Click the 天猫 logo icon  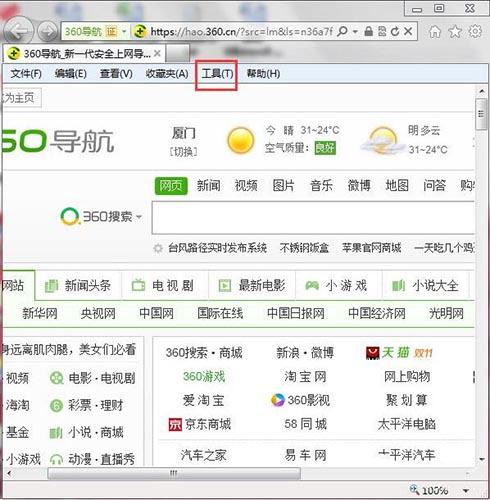[x=373, y=353]
